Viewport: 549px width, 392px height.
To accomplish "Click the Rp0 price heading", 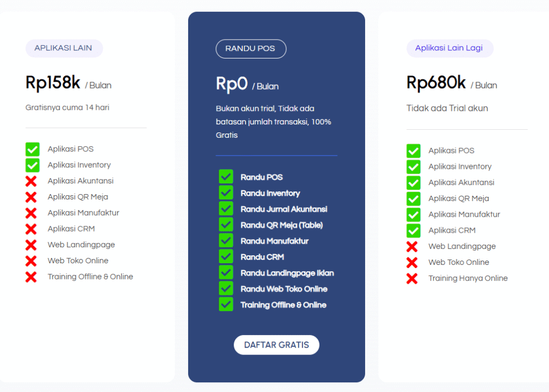I will point(232,84).
